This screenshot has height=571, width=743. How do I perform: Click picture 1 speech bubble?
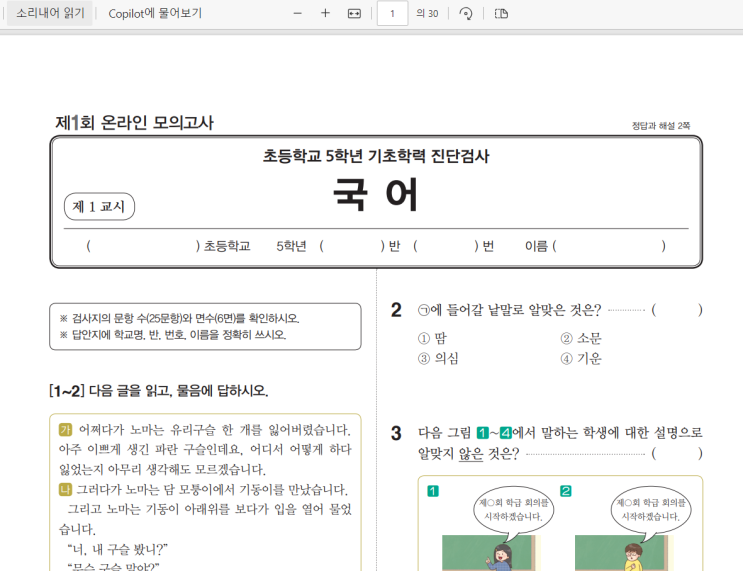[x=514, y=511]
